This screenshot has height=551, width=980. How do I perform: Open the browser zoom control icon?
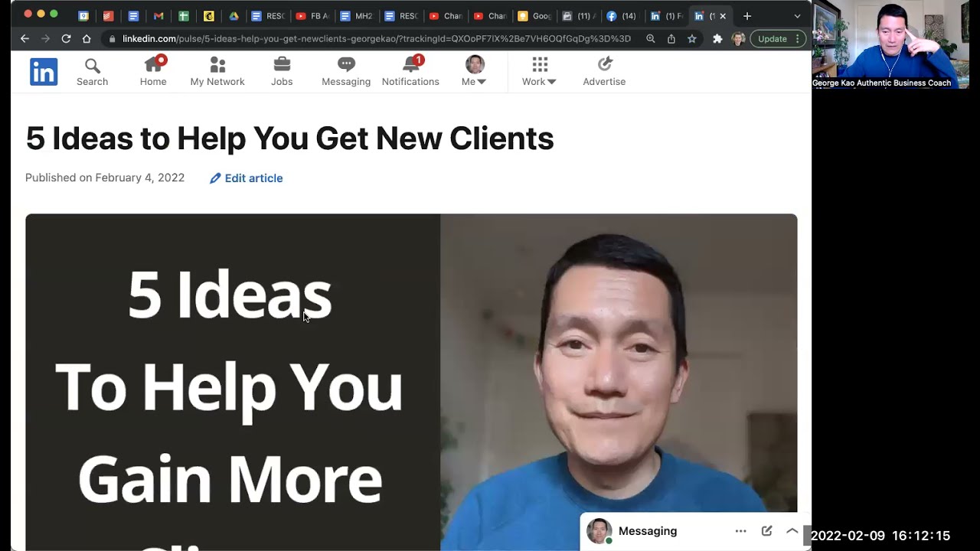coord(651,38)
